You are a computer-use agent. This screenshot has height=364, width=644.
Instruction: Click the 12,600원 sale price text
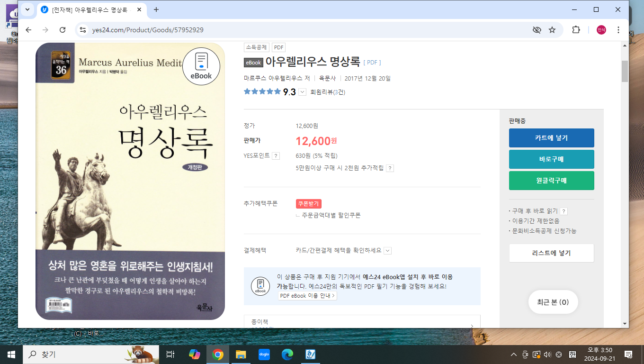[x=316, y=141]
